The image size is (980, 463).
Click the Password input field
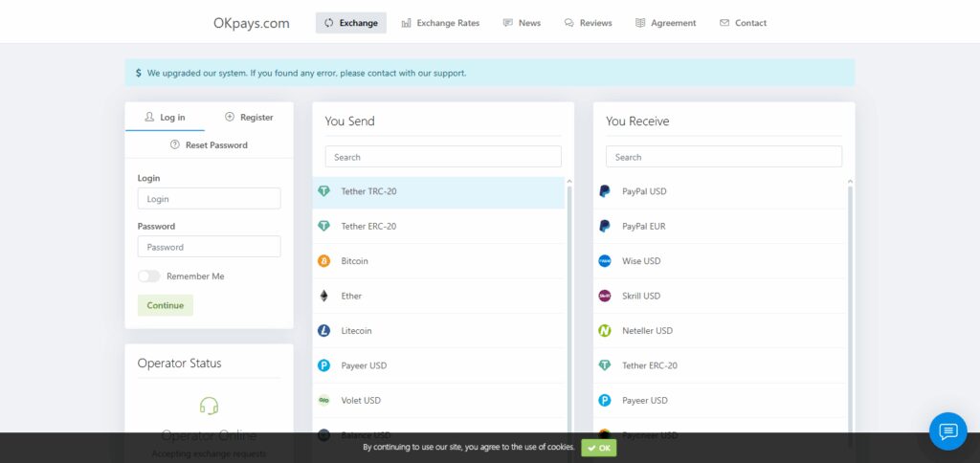(x=209, y=247)
